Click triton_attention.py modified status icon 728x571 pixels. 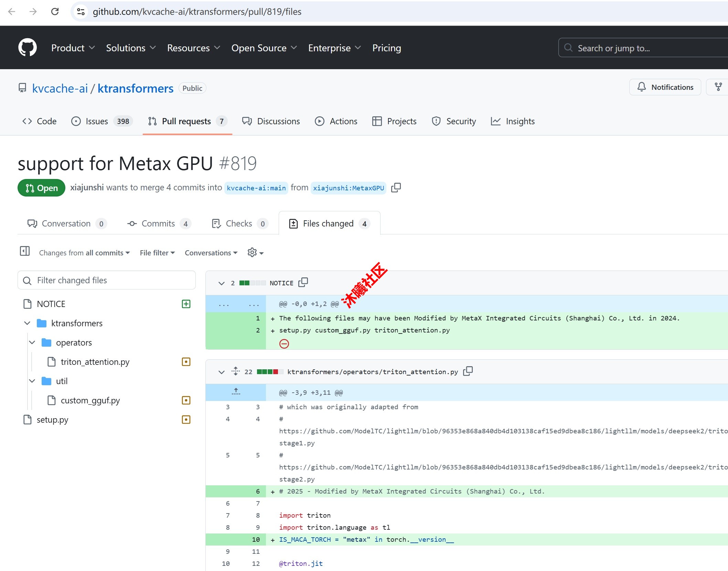tap(186, 362)
